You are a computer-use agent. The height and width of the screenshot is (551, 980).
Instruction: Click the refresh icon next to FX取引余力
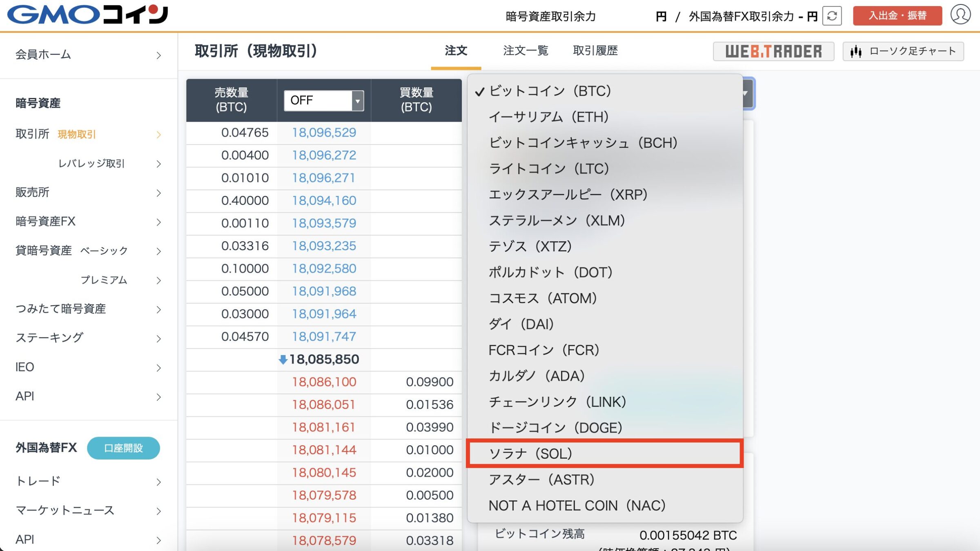(x=833, y=16)
